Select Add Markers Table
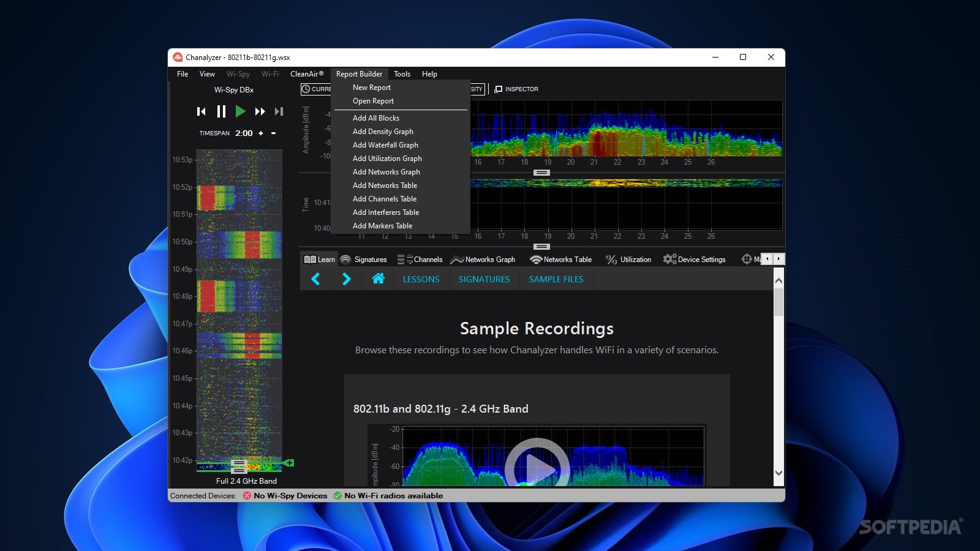Image resolution: width=980 pixels, height=551 pixels. (382, 226)
